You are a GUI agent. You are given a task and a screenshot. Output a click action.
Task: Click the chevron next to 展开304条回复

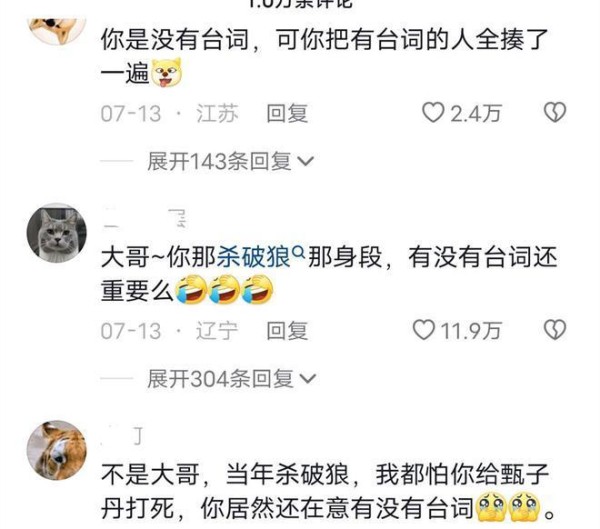click(308, 379)
